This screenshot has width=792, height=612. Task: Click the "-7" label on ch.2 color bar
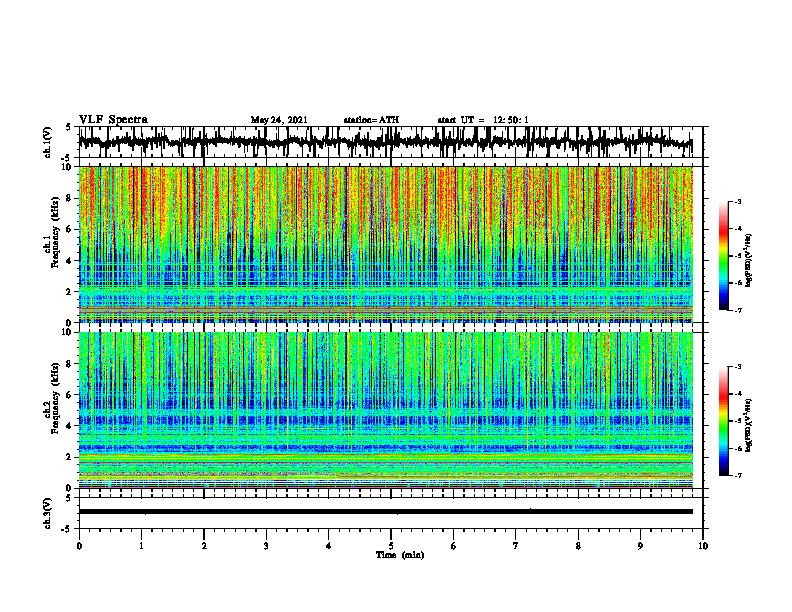737,476
